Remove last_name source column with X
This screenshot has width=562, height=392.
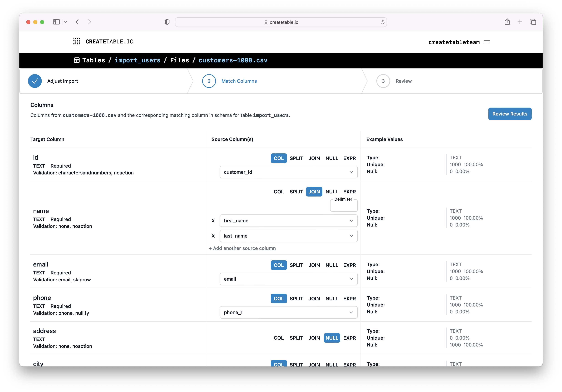pyautogui.click(x=213, y=236)
